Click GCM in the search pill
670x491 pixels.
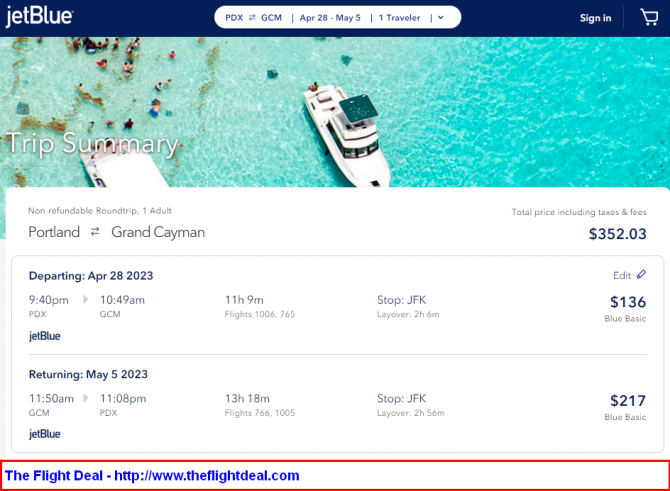click(x=271, y=18)
